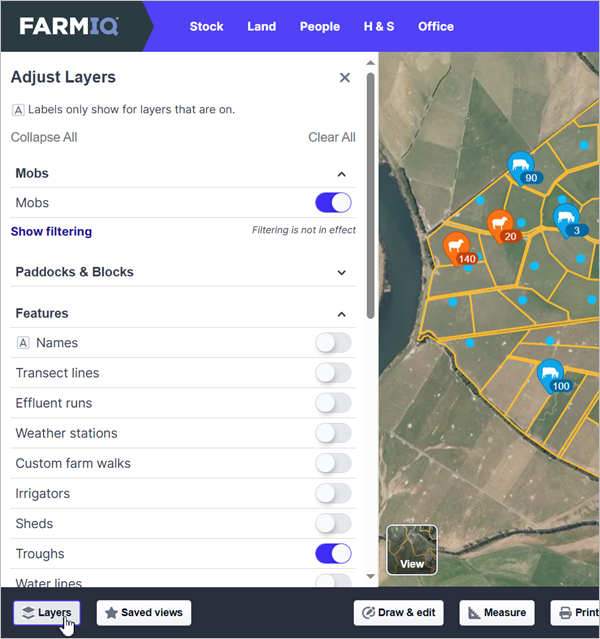Click the blue mob marker labeled 90
The width and height of the screenshot is (600, 639).
(519, 167)
